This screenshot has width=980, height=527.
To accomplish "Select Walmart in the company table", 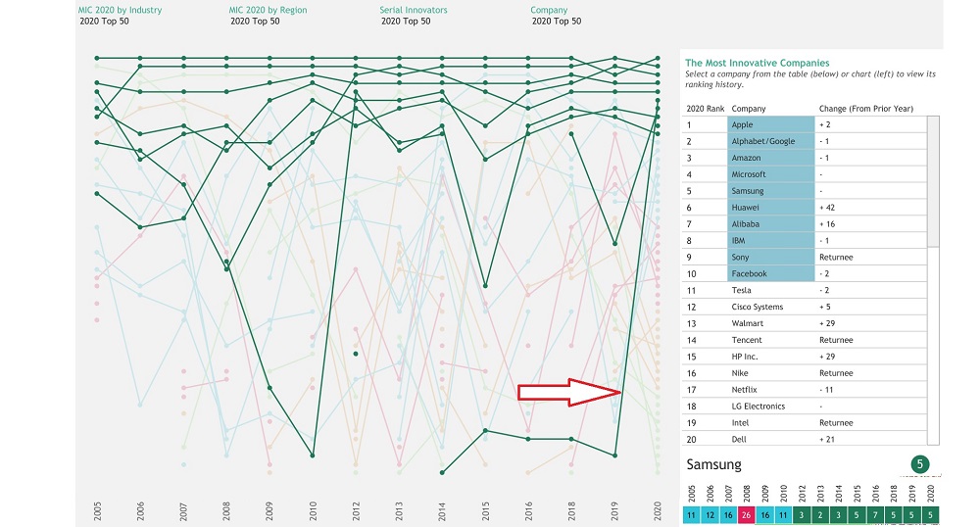I will (x=770, y=323).
